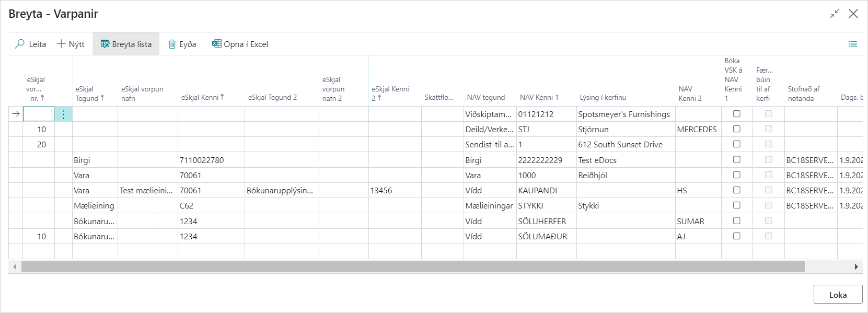
Task: Enable Bóka VSK checkbox in Test eDocs row
Action: point(736,160)
